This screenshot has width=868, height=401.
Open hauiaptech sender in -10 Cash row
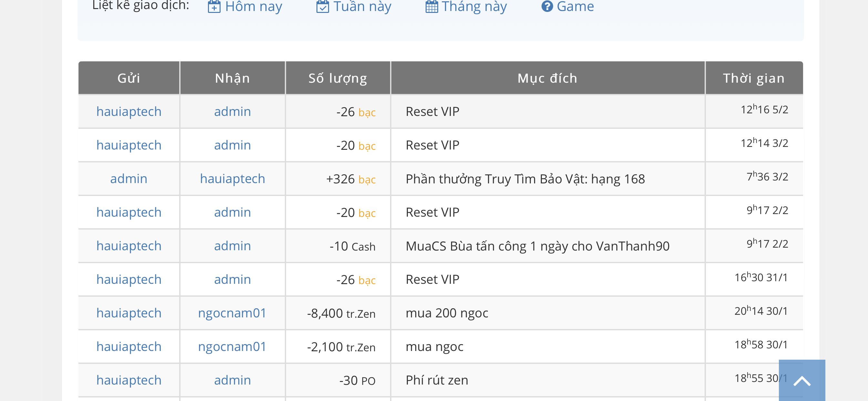(129, 246)
